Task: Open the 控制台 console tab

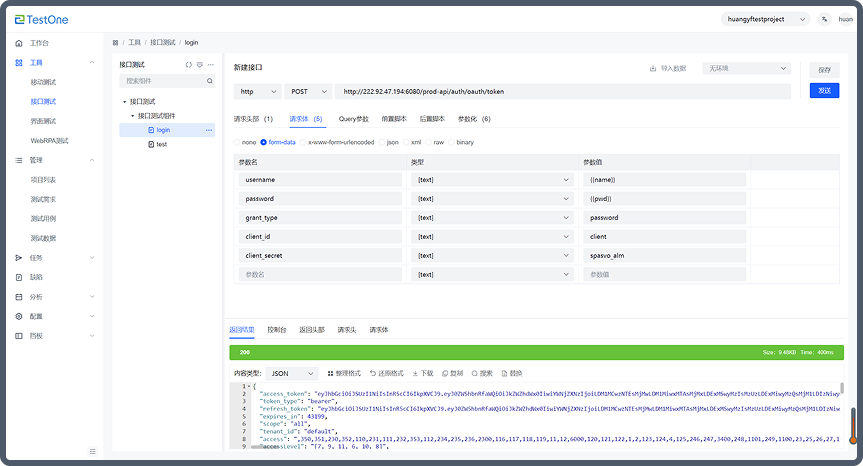Action: click(x=277, y=329)
